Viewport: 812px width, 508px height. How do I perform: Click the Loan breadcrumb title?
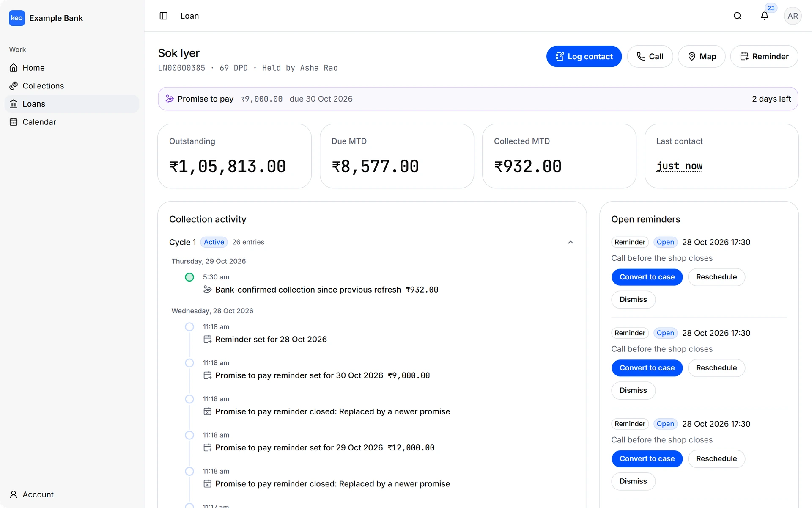point(189,16)
